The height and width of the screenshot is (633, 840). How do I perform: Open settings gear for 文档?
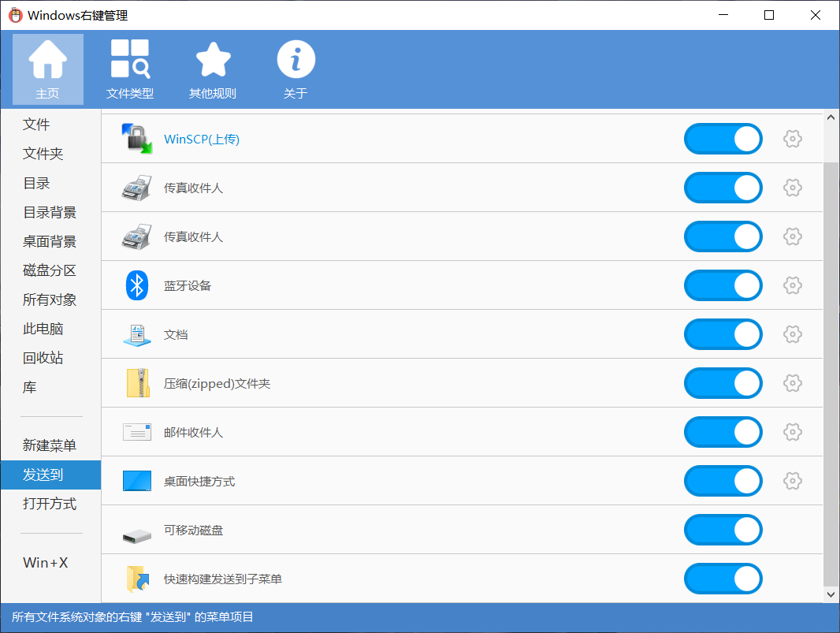[x=792, y=334]
